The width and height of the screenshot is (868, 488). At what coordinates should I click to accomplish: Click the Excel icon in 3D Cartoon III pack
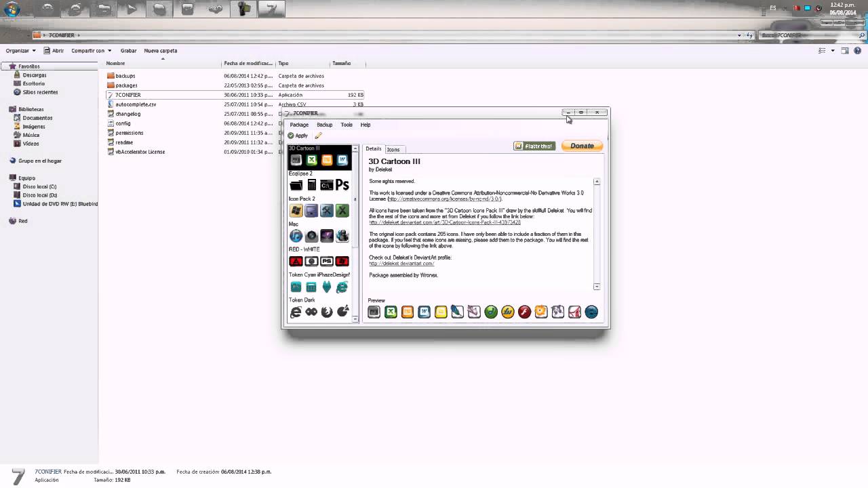coord(311,160)
